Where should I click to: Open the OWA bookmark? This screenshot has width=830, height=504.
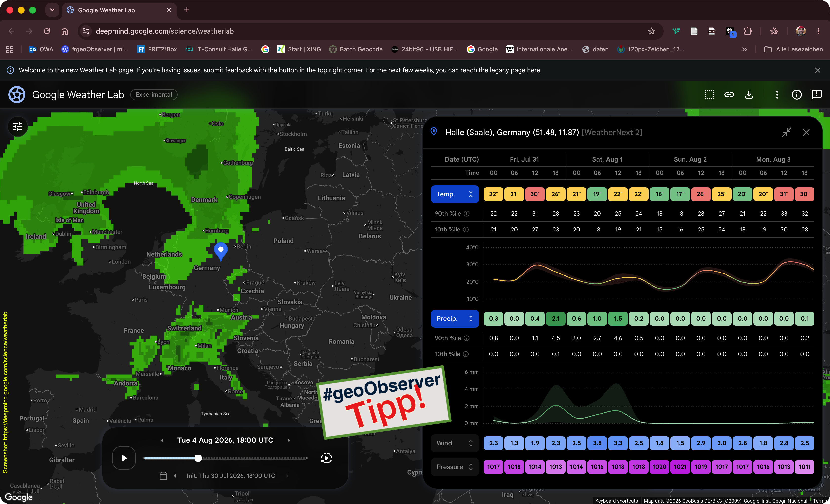[41, 49]
